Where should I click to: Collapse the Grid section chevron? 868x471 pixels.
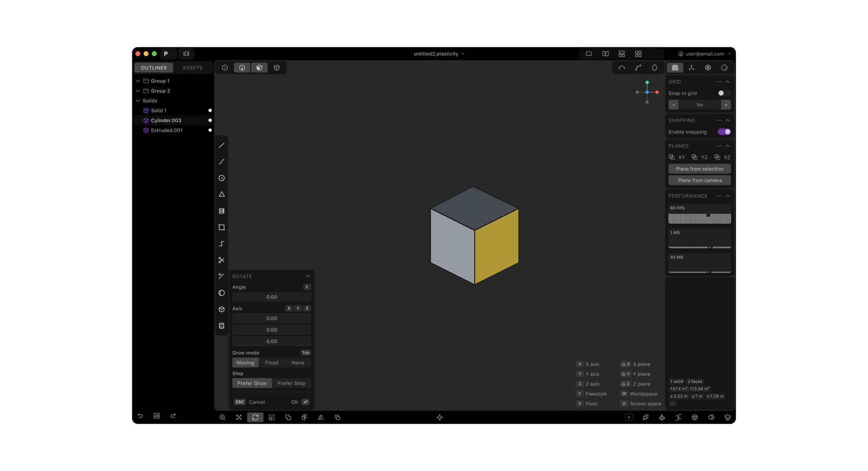pyautogui.click(x=728, y=82)
